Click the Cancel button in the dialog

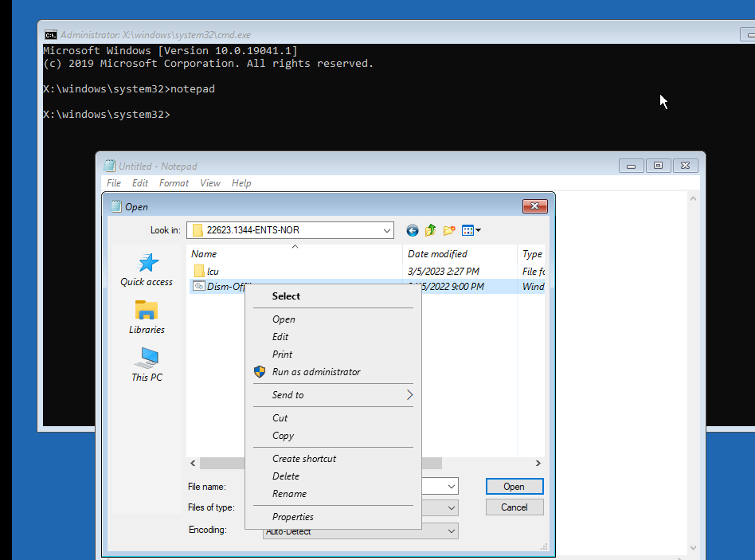pyautogui.click(x=514, y=507)
